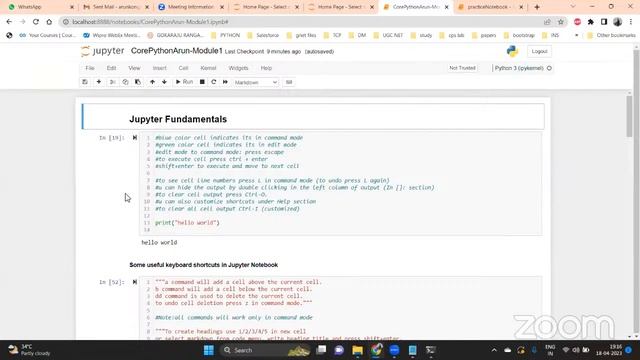
Task: Move selected cell down with the arrow icon
Action: point(164,82)
